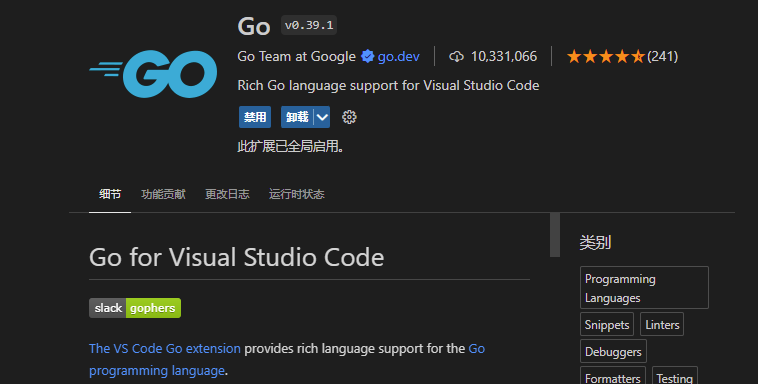Click the Go extension title
Image resolution: width=758 pixels, height=384 pixels.
[x=254, y=26]
